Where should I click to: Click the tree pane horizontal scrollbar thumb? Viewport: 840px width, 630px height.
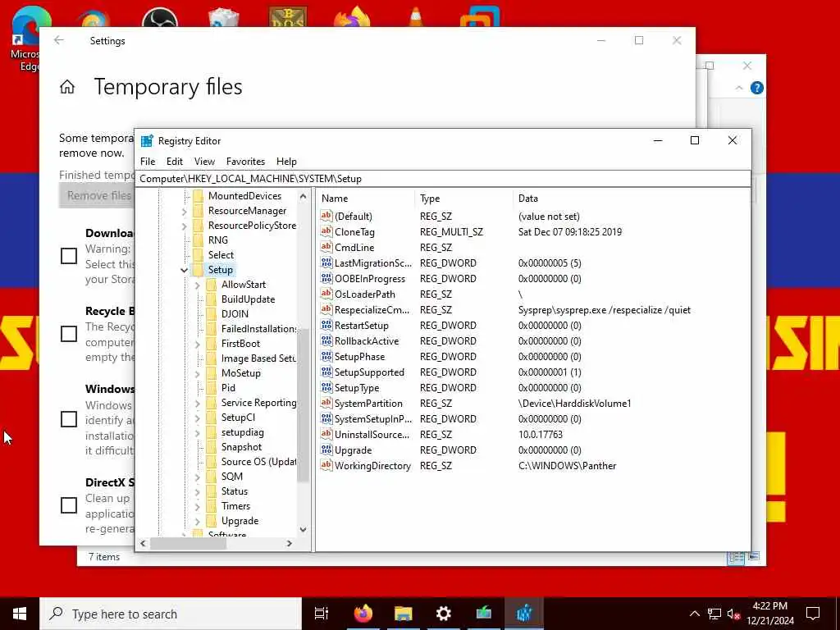(188, 543)
